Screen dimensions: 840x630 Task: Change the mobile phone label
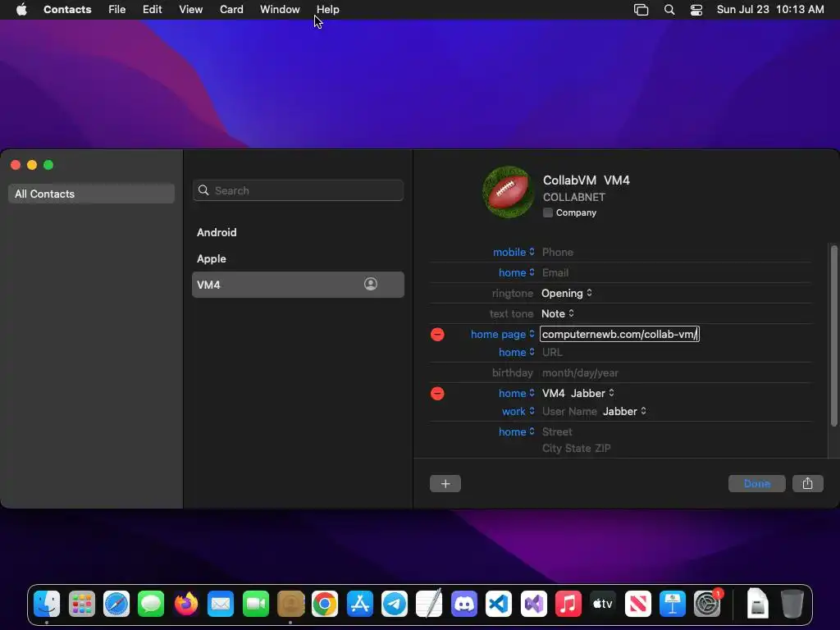pos(514,252)
